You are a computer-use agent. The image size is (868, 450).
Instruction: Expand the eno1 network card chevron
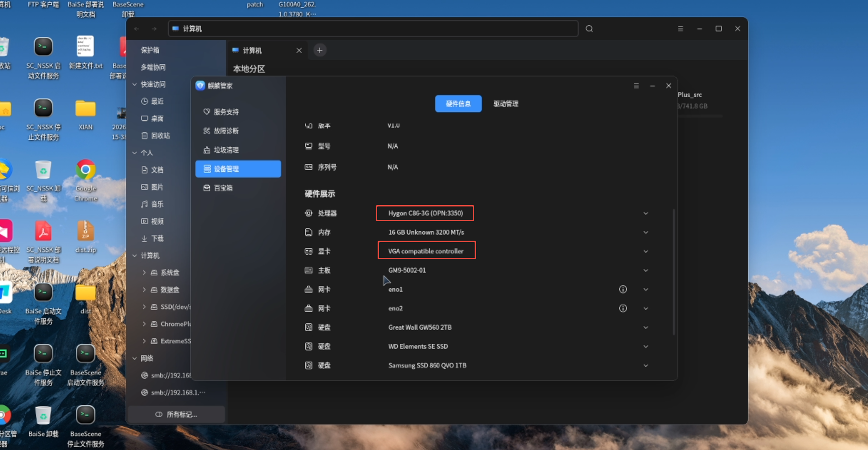[x=646, y=289]
